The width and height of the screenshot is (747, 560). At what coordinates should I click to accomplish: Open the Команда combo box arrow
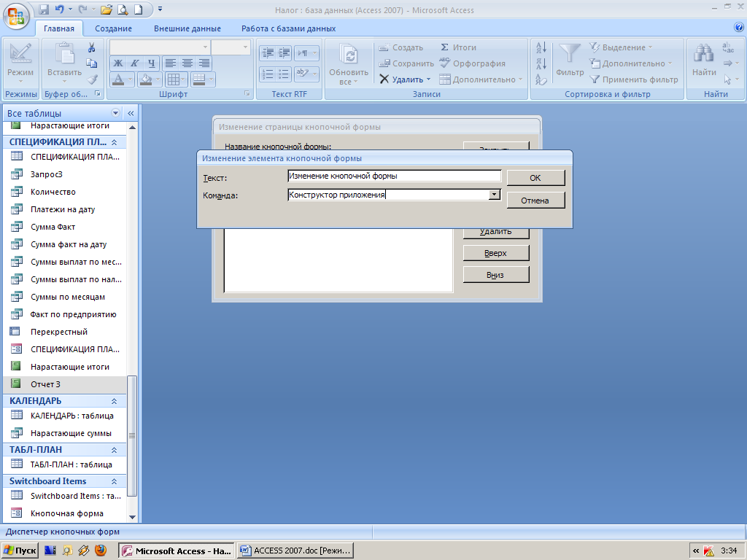(494, 194)
